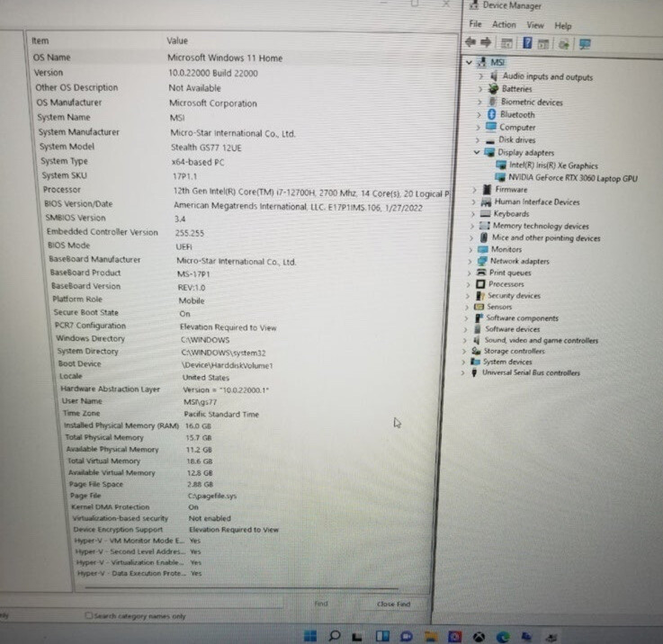Image resolution: width=663 pixels, height=644 pixels.
Task: Click the Show/Hide Action Pane toolbar icon
Action: [543, 43]
